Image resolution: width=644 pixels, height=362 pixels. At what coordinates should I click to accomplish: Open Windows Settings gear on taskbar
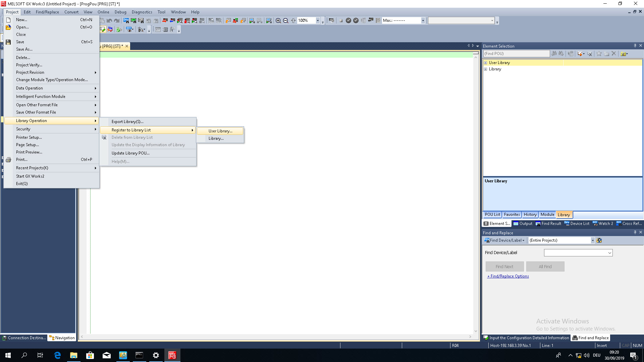pos(156,355)
